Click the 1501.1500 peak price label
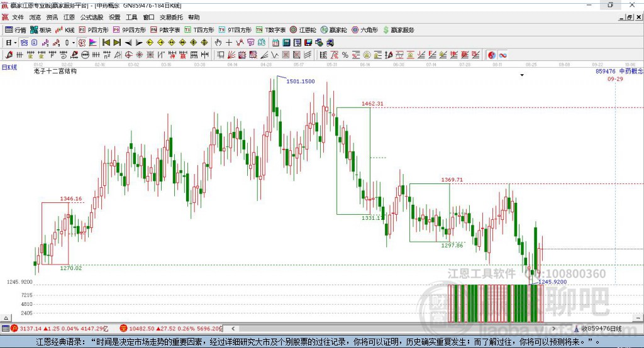The width and height of the screenshot is (644, 348). 300,81
